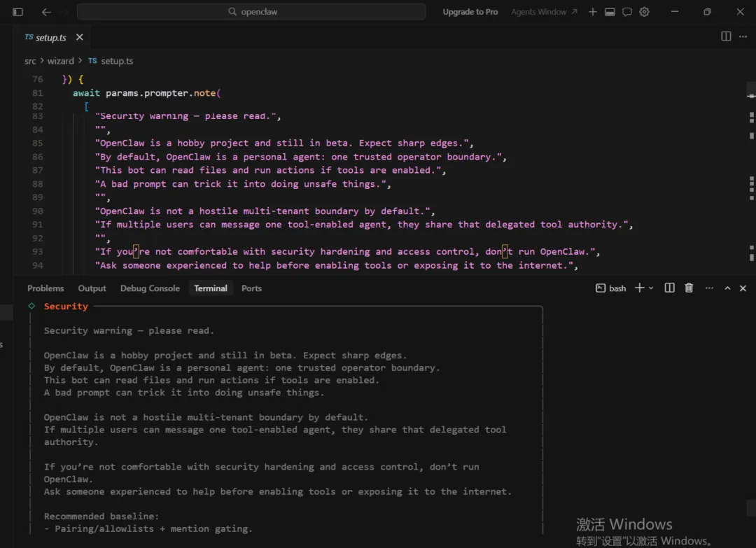Click the "This bot can read files" code line
The height and width of the screenshot is (548, 756).
[x=270, y=170]
